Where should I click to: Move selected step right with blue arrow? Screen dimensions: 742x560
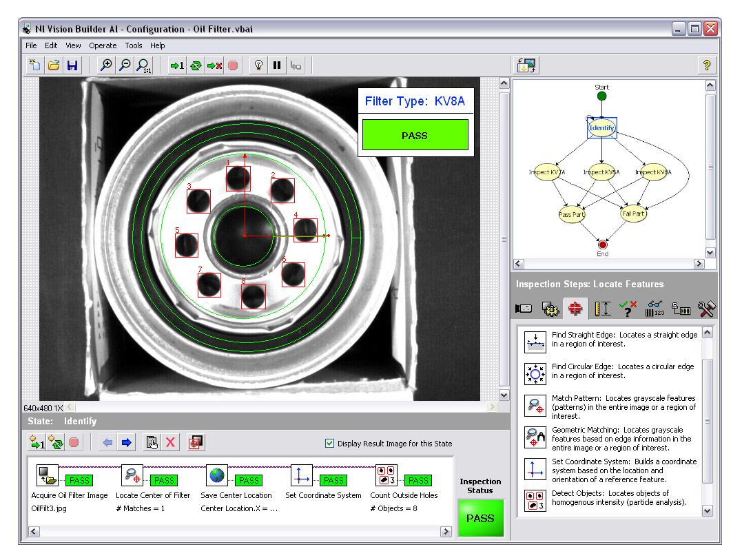[x=126, y=443]
